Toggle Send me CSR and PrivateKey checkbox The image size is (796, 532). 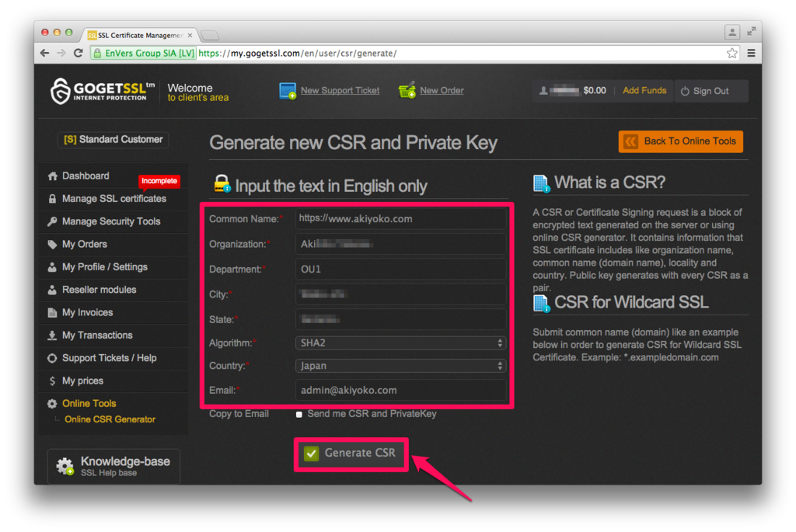coord(299,415)
